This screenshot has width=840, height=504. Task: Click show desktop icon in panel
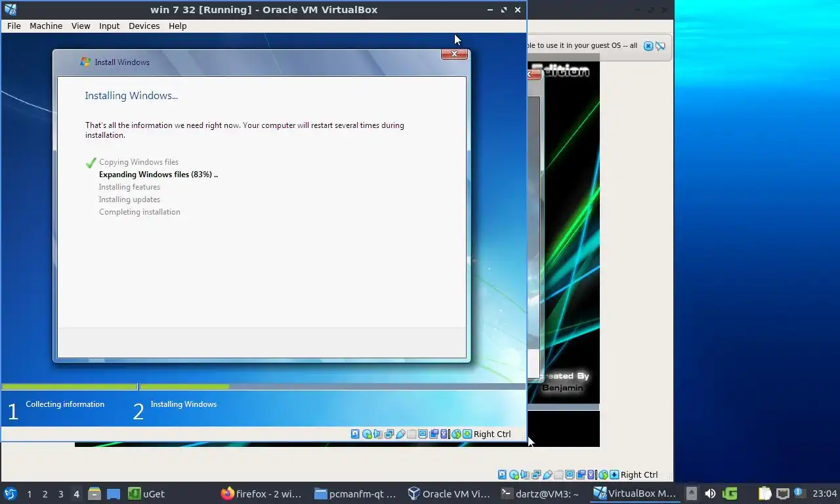pyautogui.click(x=114, y=493)
